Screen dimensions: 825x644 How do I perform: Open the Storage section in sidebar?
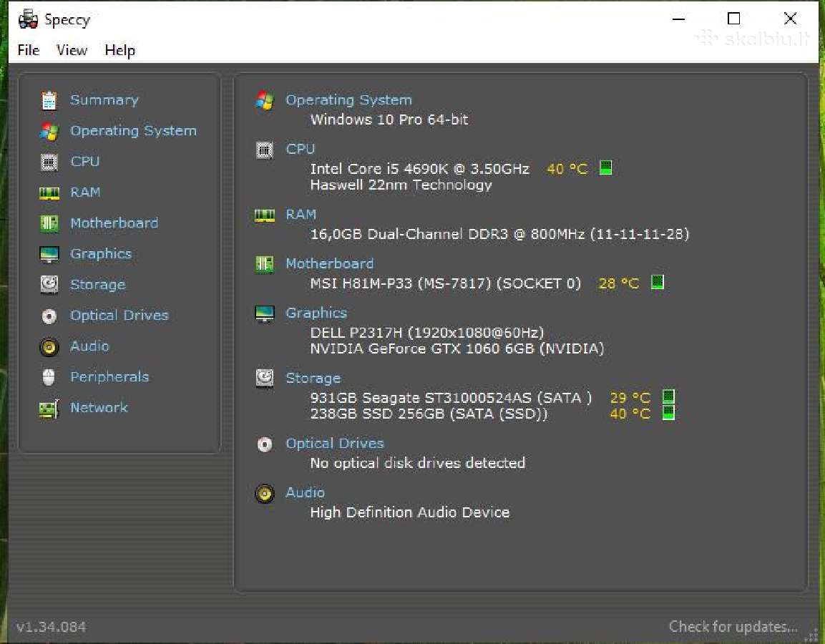click(98, 285)
